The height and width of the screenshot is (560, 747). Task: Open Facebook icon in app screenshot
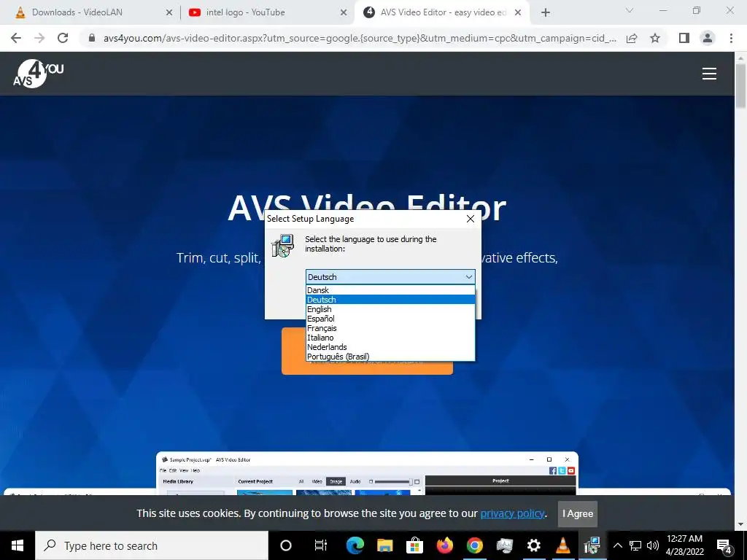coord(553,470)
